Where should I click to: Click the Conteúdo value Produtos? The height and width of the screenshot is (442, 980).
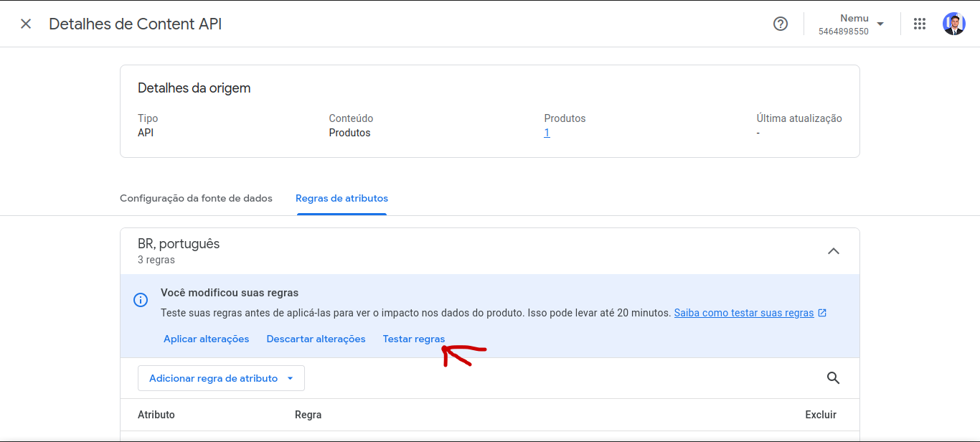tap(350, 133)
